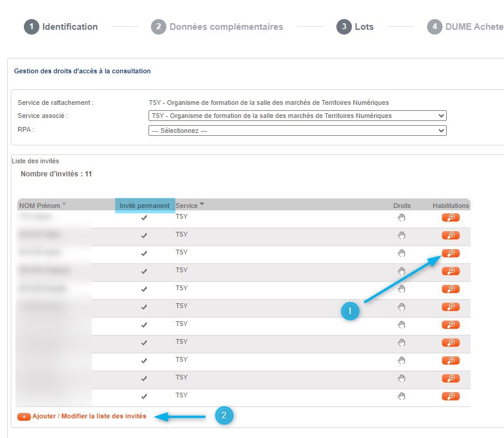Open step 3 Lots
This screenshot has height=438, width=504.
click(x=355, y=27)
